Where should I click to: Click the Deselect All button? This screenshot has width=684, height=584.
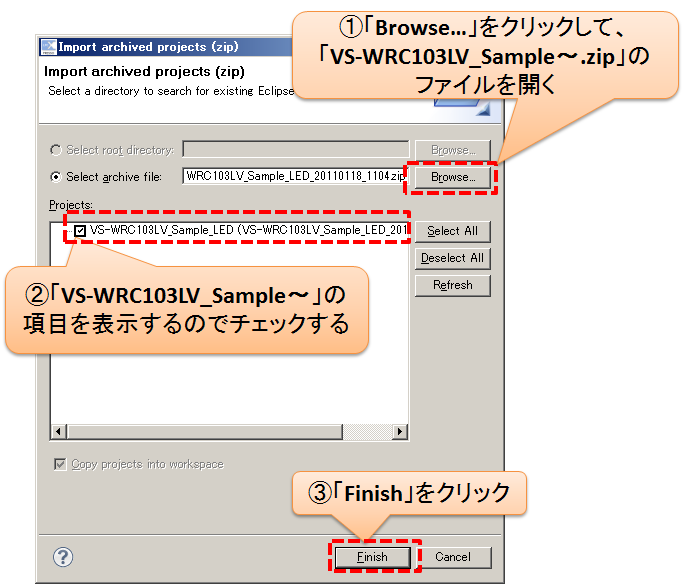452,258
